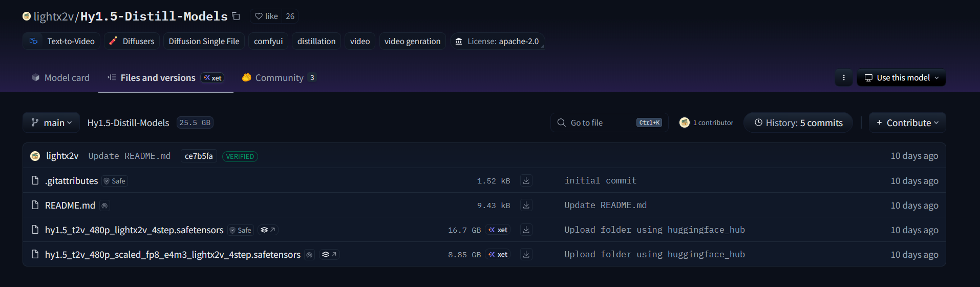Click the Safe badge on the 4step.safetensors file
The height and width of the screenshot is (287, 980).
[x=241, y=230]
